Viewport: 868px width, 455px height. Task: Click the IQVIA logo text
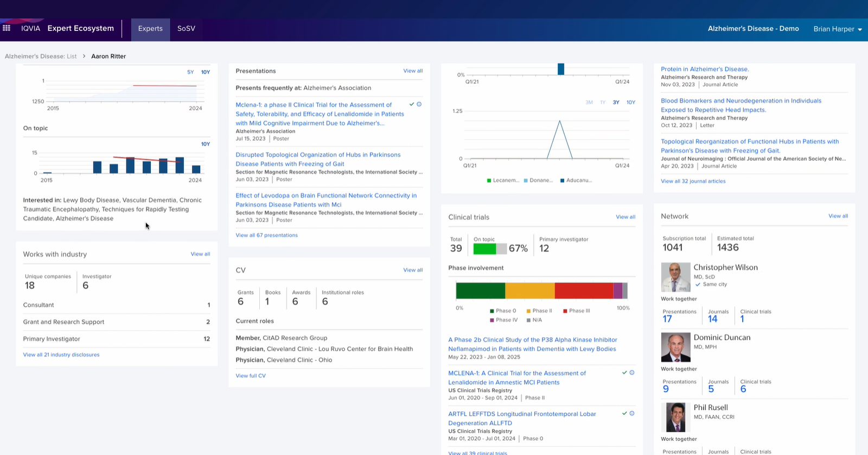[30, 28]
